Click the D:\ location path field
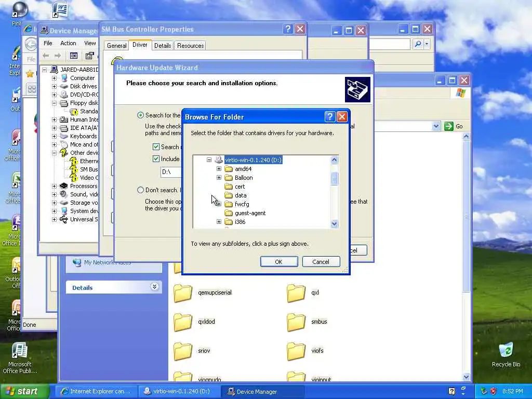 tap(171, 171)
